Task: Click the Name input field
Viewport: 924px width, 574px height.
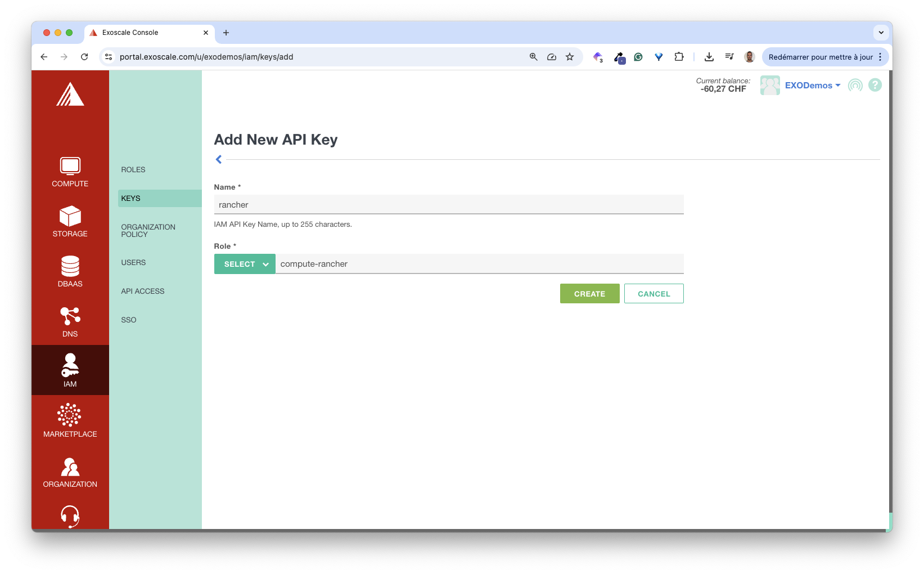Action: (x=448, y=205)
